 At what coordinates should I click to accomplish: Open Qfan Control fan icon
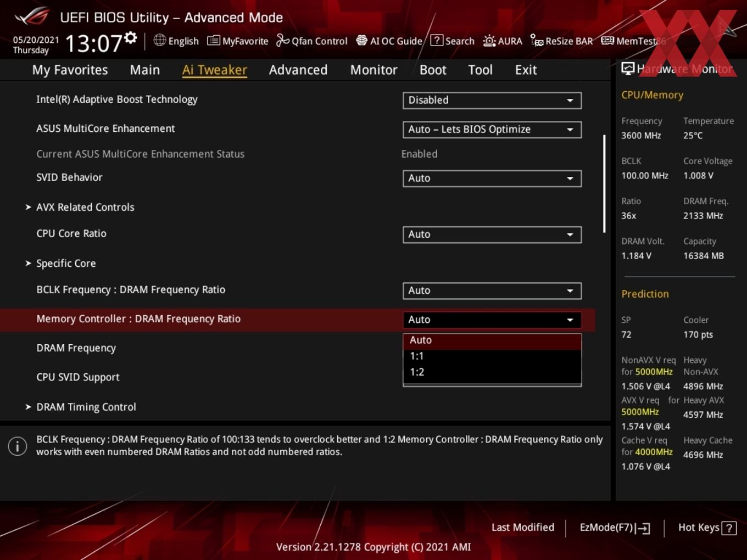tap(282, 40)
